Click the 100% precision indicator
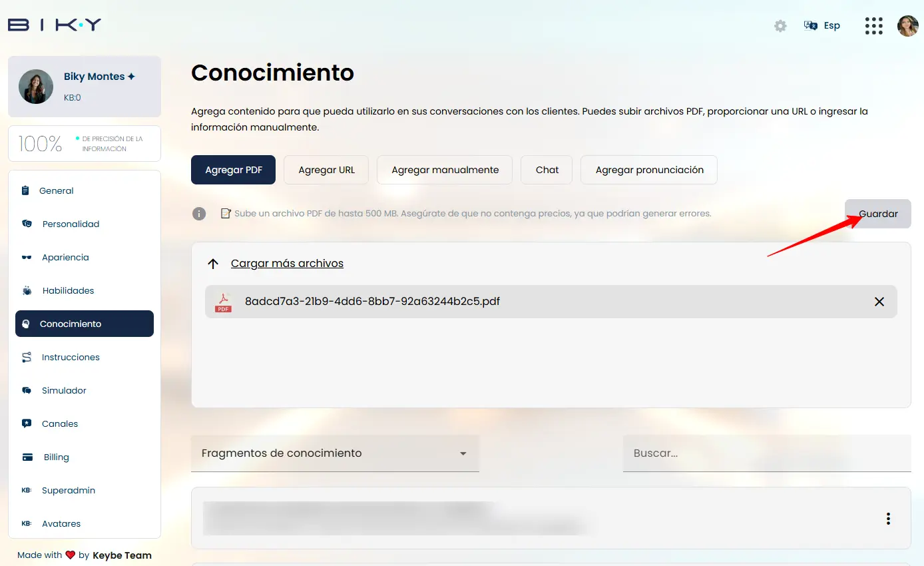924x566 pixels. 85,144
